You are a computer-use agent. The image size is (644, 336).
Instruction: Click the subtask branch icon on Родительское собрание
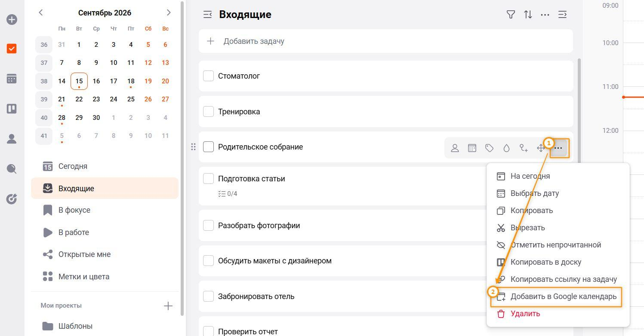click(524, 148)
